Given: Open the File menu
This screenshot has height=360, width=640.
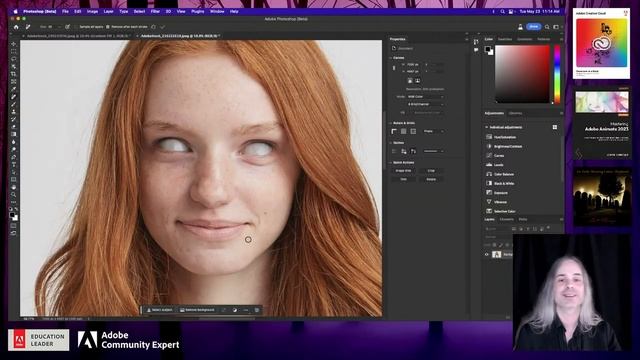Looking at the screenshot, I should pyautogui.click(x=65, y=11).
